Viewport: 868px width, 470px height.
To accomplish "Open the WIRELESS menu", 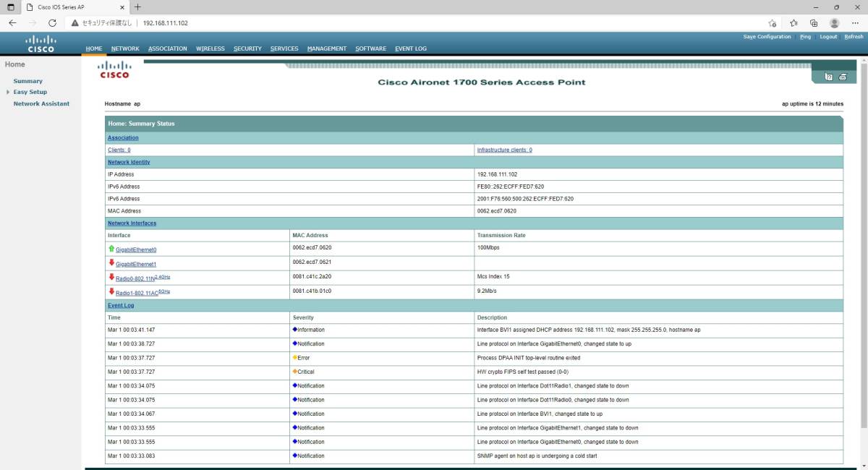I will pos(210,48).
